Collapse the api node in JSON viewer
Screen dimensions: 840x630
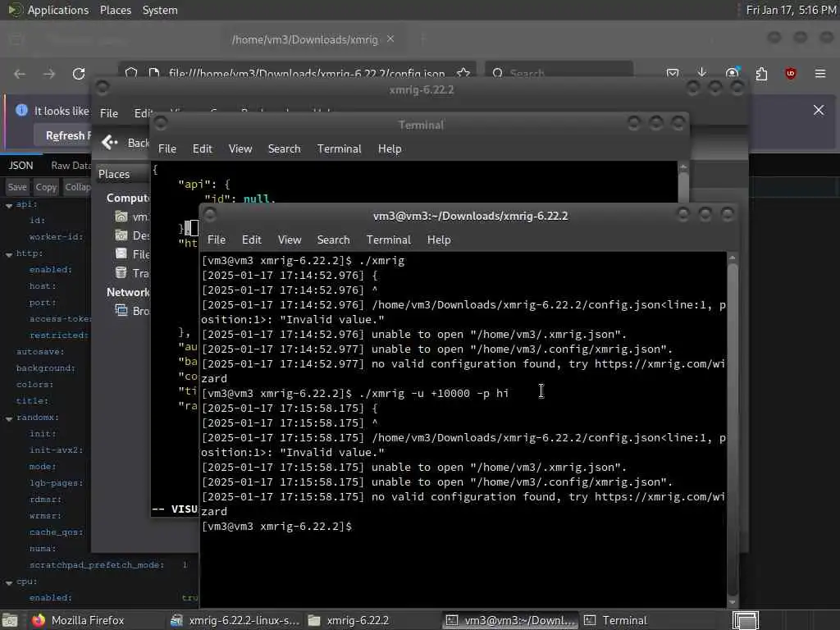click(9, 205)
